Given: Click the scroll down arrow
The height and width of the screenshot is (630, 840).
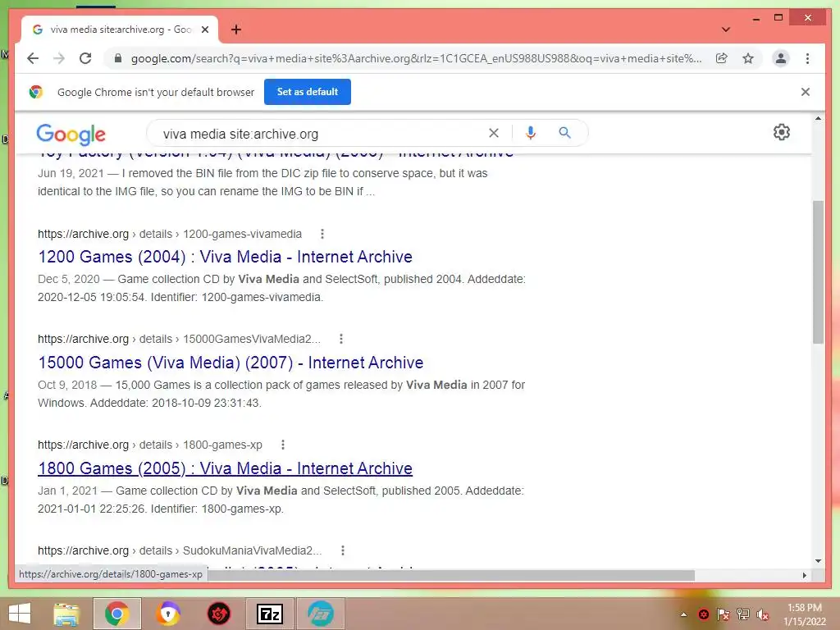Looking at the screenshot, I should tap(818, 561).
